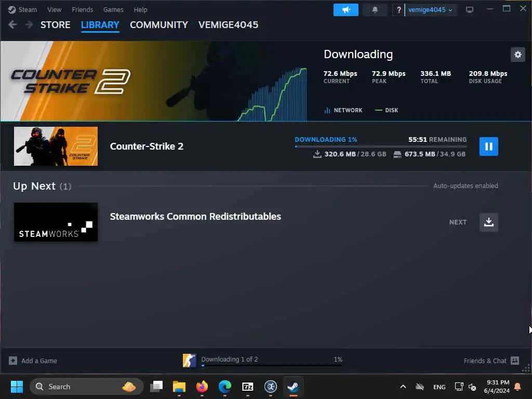The height and width of the screenshot is (399, 532).
Task: Click the network display tray icon
Action: [459, 387]
